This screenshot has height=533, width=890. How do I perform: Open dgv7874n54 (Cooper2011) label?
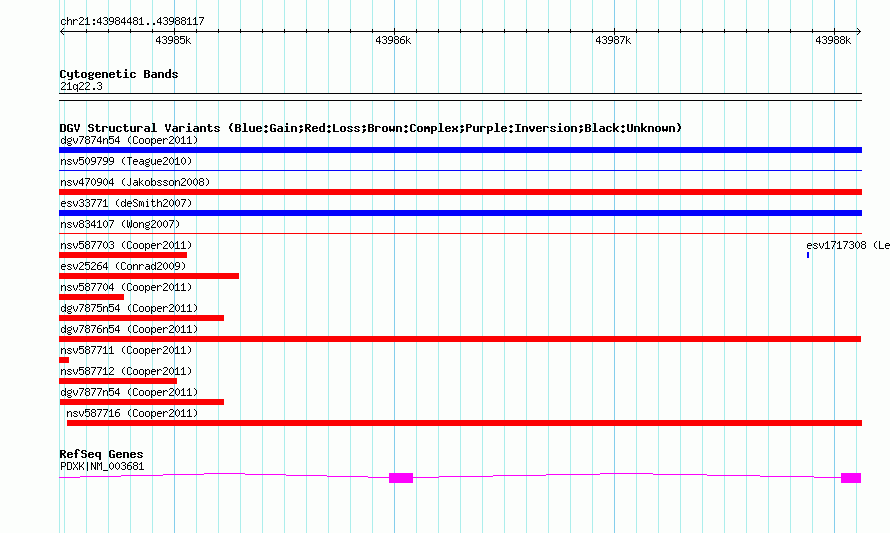[129, 140]
